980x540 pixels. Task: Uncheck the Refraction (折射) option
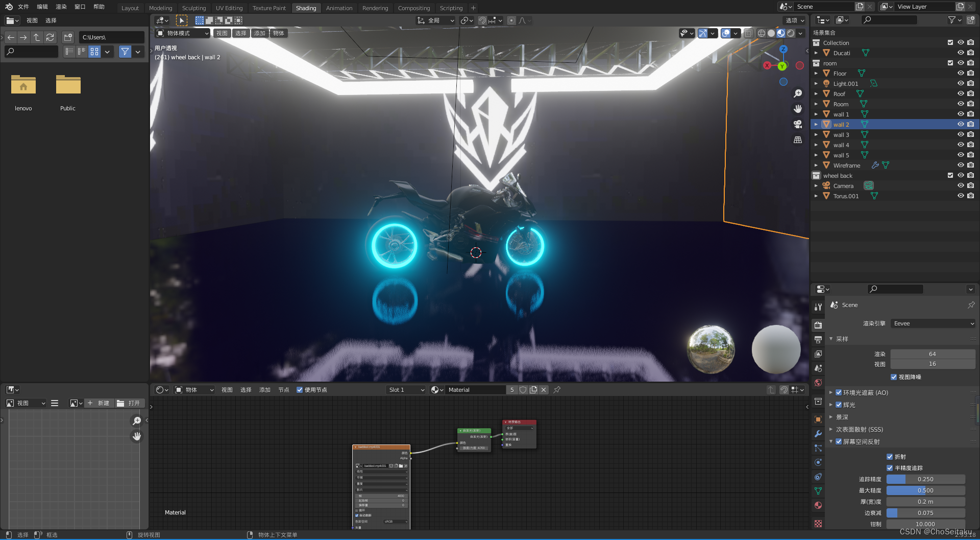click(890, 457)
